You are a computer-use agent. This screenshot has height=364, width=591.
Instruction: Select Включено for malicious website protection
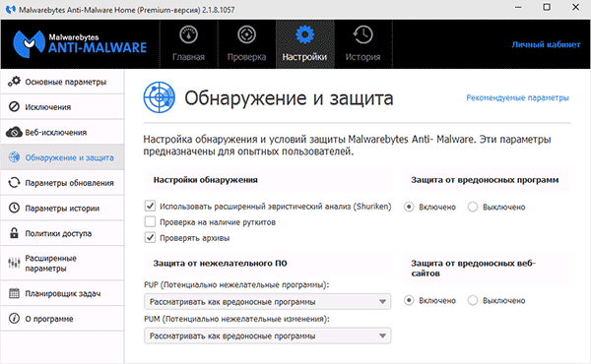pyautogui.click(x=409, y=300)
